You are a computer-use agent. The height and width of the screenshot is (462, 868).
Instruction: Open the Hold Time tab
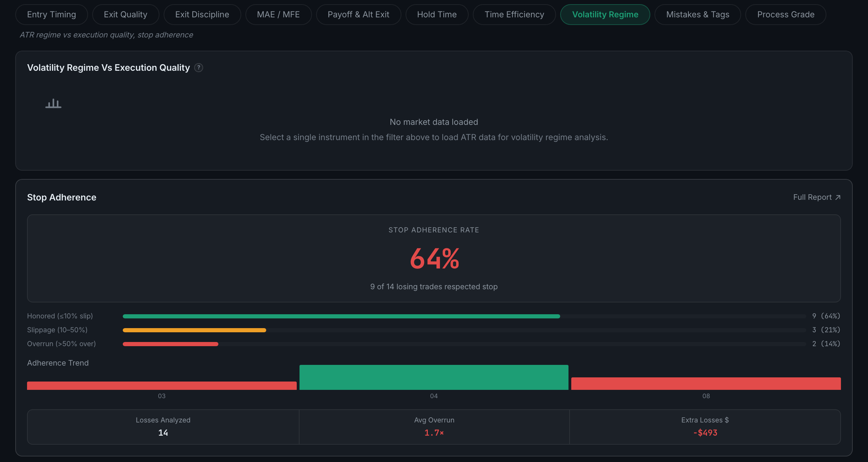pos(437,15)
